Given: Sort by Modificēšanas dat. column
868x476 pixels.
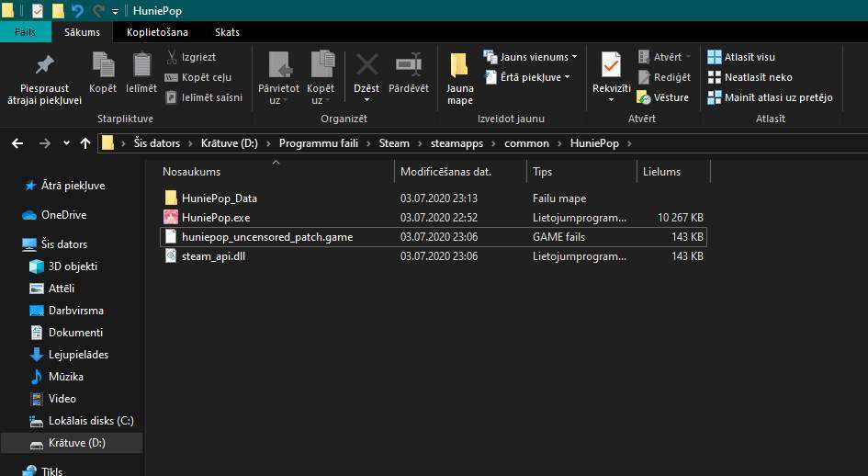Looking at the screenshot, I should click(446, 172).
